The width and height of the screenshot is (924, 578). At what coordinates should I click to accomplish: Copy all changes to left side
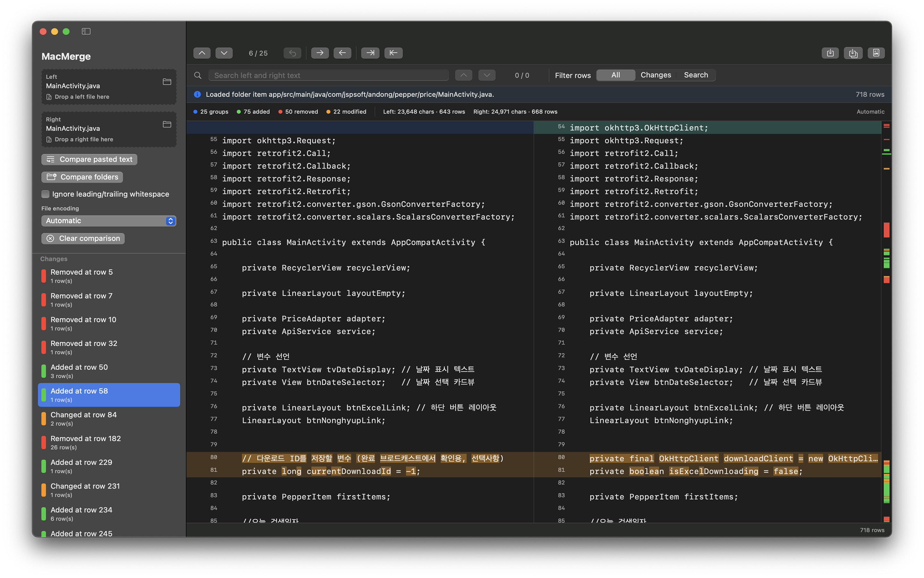(393, 53)
